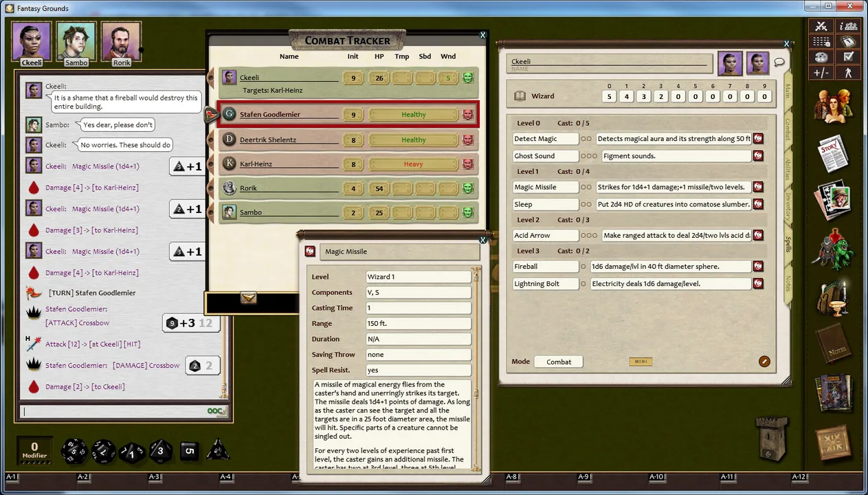Expand Rorik entry side tab

[212, 188]
